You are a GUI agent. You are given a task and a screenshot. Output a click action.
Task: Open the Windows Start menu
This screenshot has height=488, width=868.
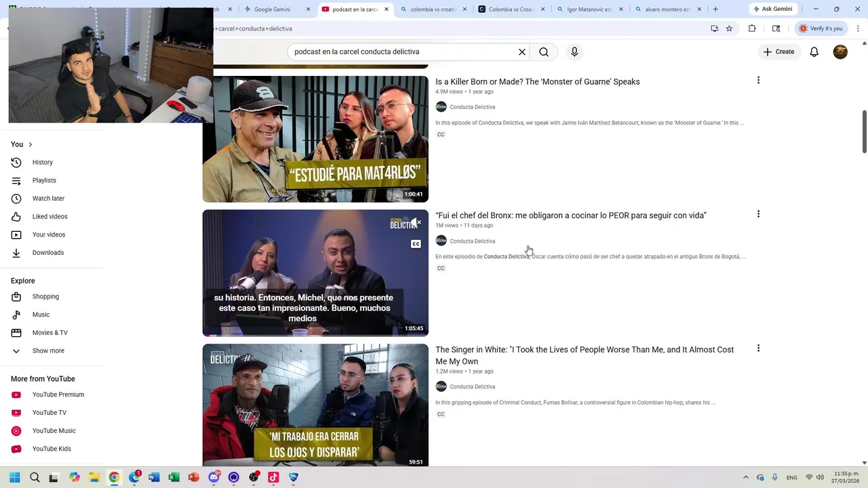point(14,477)
